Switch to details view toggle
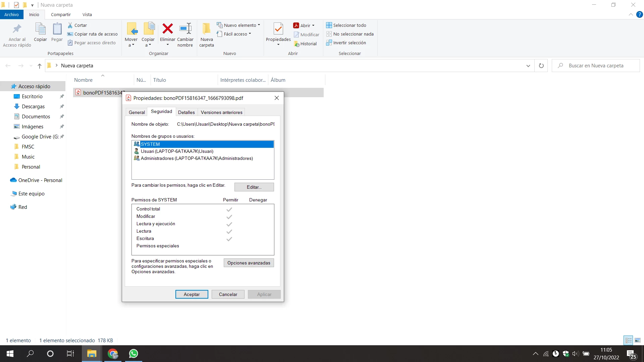Screen dimensions: 644x362 pos(628,340)
